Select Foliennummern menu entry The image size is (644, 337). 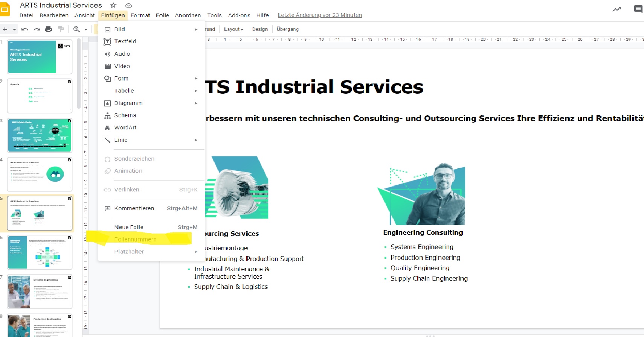(x=151, y=240)
